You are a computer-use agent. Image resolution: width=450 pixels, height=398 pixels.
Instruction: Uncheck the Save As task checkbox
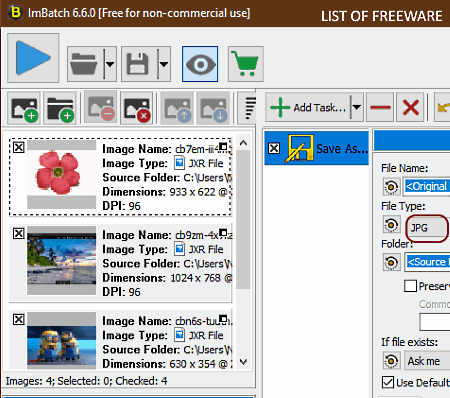(x=274, y=148)
